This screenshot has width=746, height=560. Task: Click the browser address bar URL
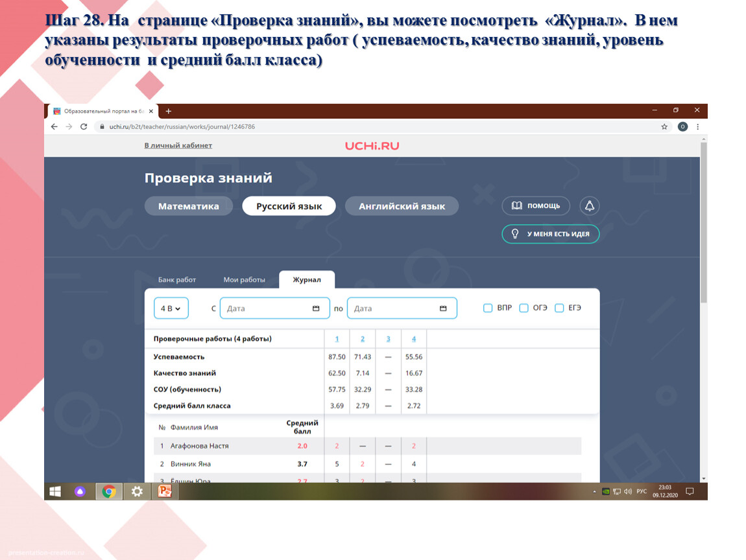[x=182, y=127]
